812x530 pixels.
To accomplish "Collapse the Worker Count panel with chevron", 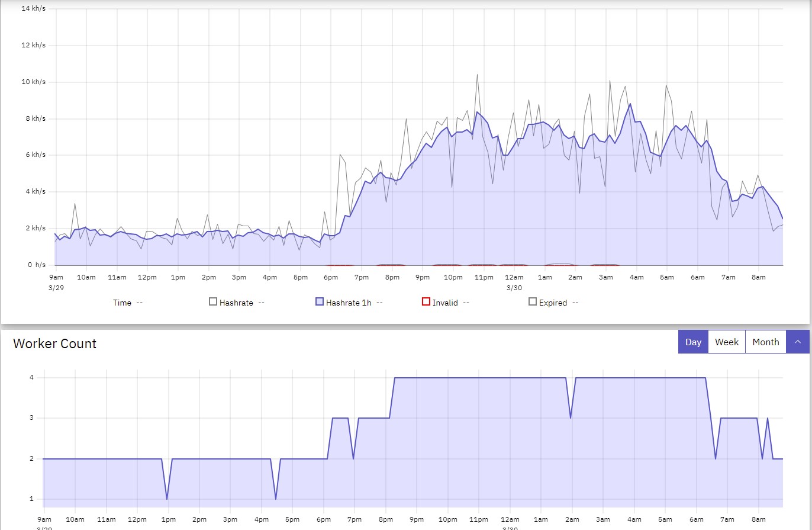I will tap(797, 342).
